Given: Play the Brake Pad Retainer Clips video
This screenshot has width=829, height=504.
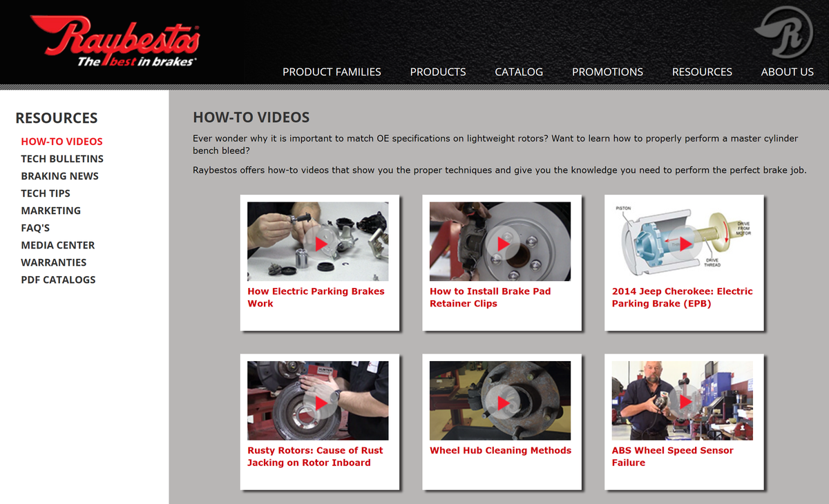Looking at the screenshot, I should click(x=500, y=242).
